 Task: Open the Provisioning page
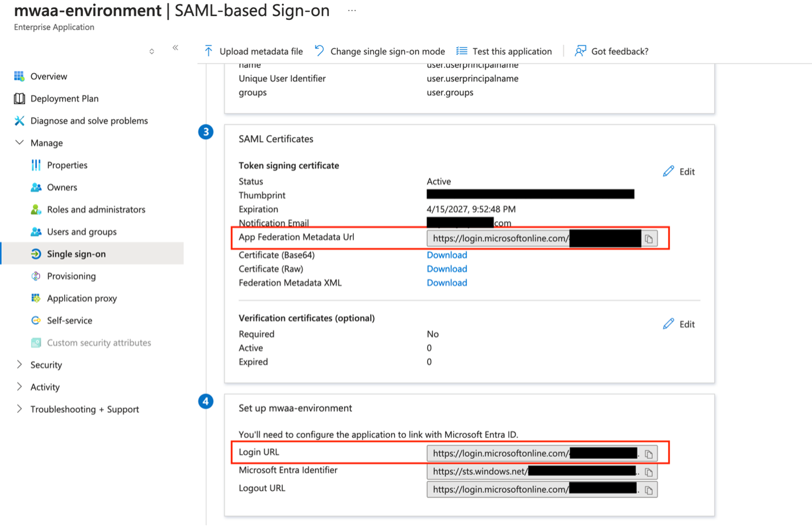point(72,276)
